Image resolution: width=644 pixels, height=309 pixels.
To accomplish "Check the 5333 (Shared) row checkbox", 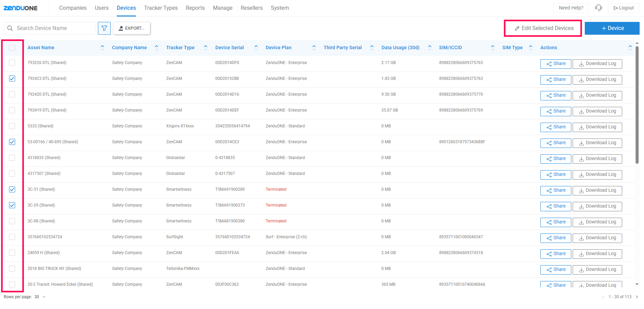I will [12, 126].
